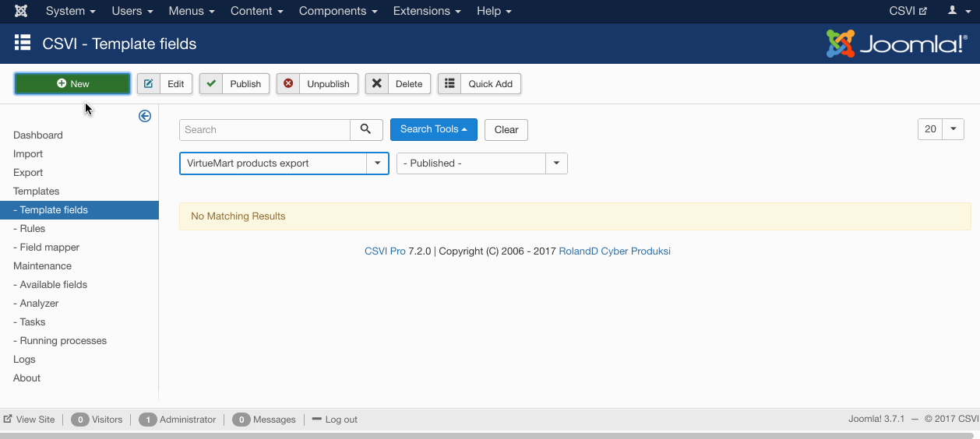
Task: Click the magnifying glass search button
Action: pos(366,129)
